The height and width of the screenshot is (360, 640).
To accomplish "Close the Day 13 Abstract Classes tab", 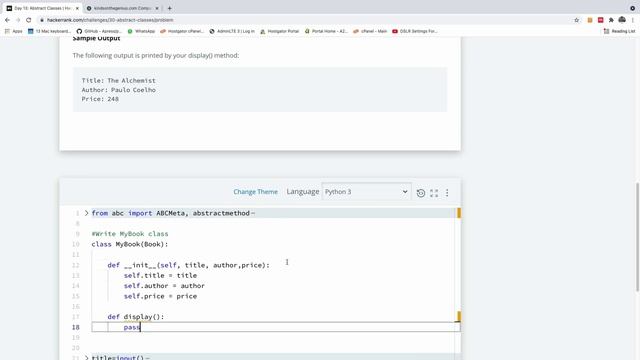I will coord(77,8).
